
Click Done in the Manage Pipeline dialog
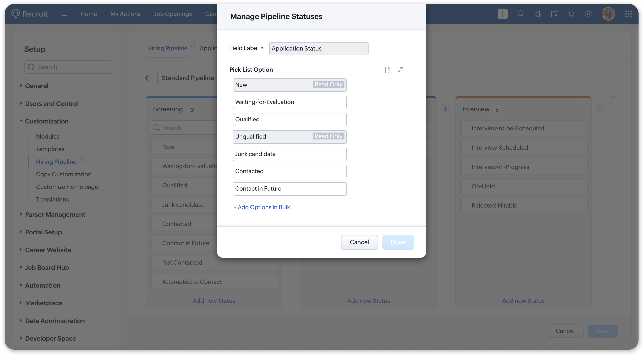pos(398,242)
